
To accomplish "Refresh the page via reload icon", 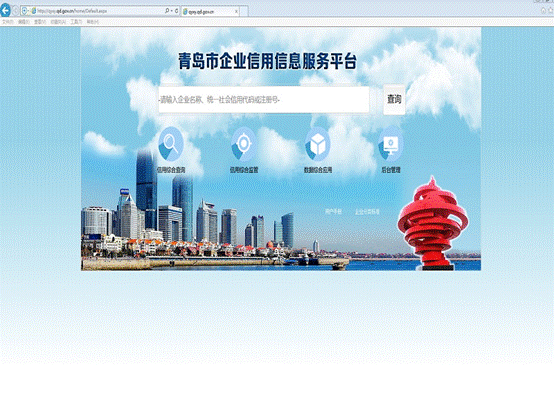I will tap(176, 11).
